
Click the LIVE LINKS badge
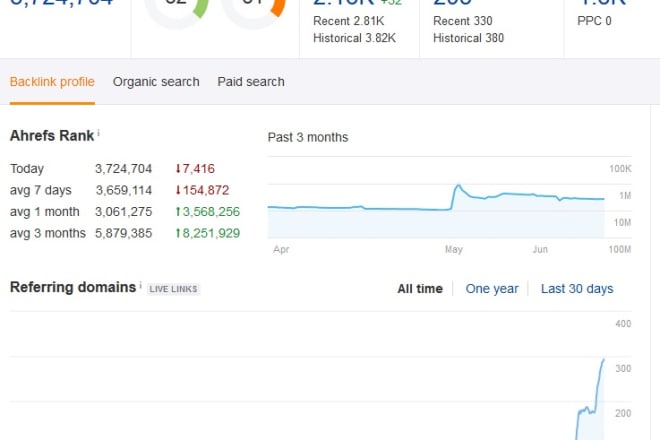tap(173, 289)
